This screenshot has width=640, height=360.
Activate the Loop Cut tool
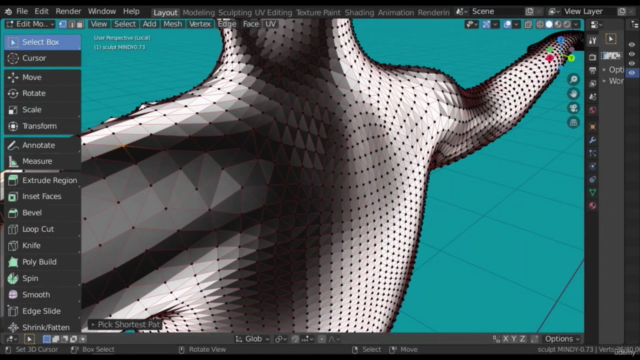click(x=42, y=229)
